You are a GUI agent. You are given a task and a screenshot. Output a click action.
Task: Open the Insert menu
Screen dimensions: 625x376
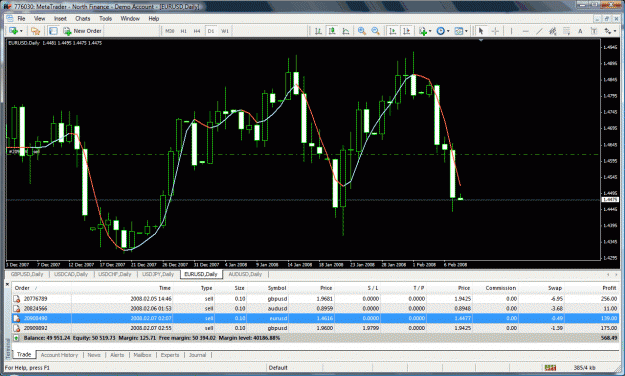(x=60, y=18)
